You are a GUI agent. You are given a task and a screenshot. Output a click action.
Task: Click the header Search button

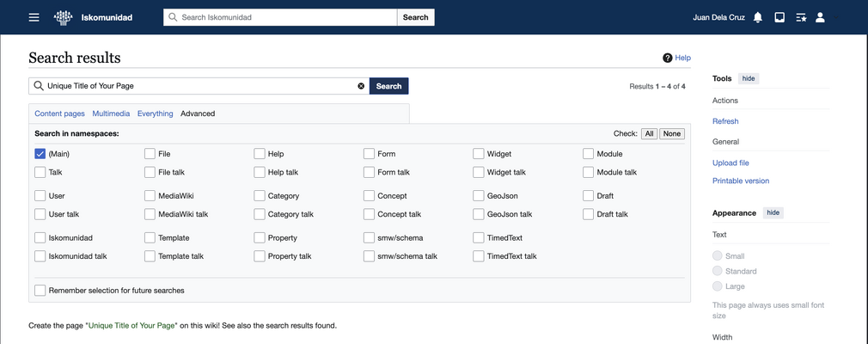coord(416,17)
